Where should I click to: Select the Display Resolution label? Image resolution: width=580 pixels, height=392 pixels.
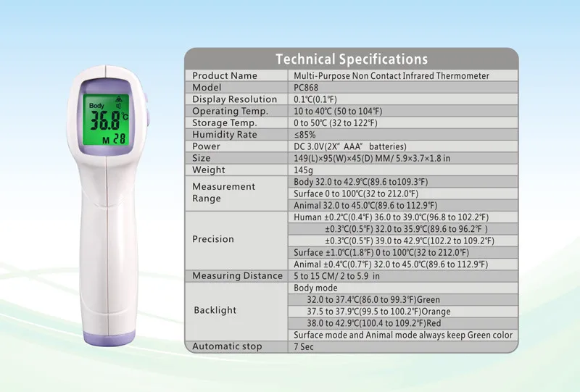(x=234, y=99)
